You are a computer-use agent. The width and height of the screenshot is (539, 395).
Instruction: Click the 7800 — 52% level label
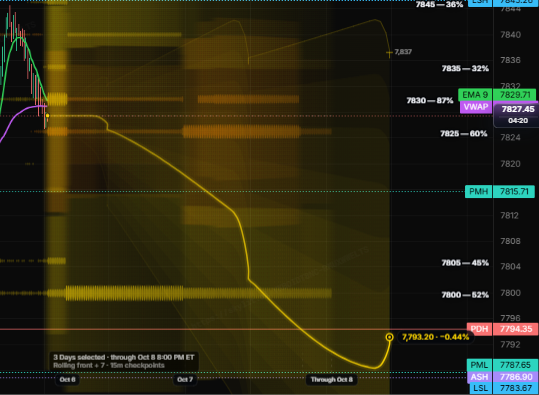[465, 295]
